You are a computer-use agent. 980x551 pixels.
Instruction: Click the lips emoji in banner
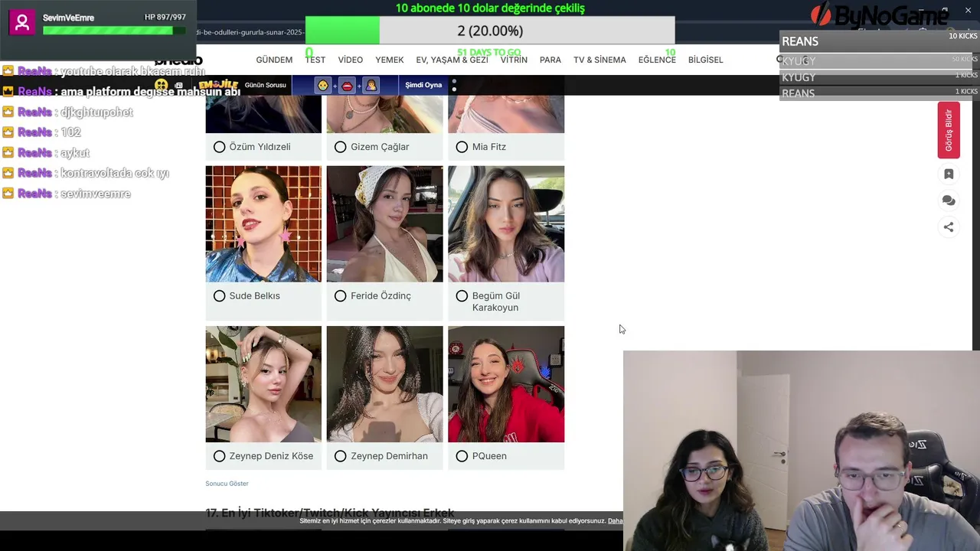click(x=347, y=85)
